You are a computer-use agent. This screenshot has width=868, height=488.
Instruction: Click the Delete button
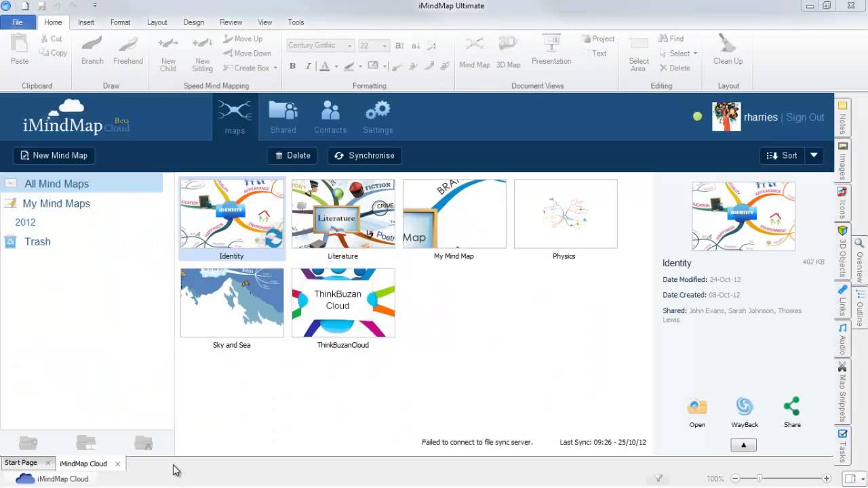click(292, 155)
